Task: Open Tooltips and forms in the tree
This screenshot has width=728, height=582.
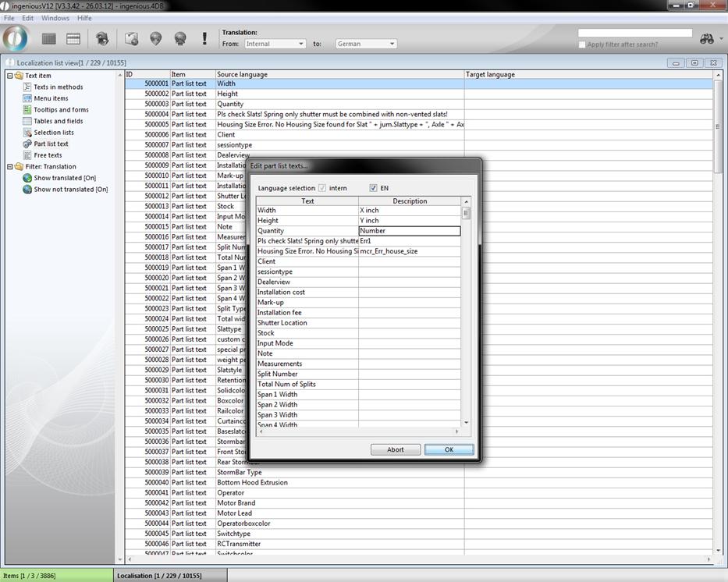Action: click(61, 110)
